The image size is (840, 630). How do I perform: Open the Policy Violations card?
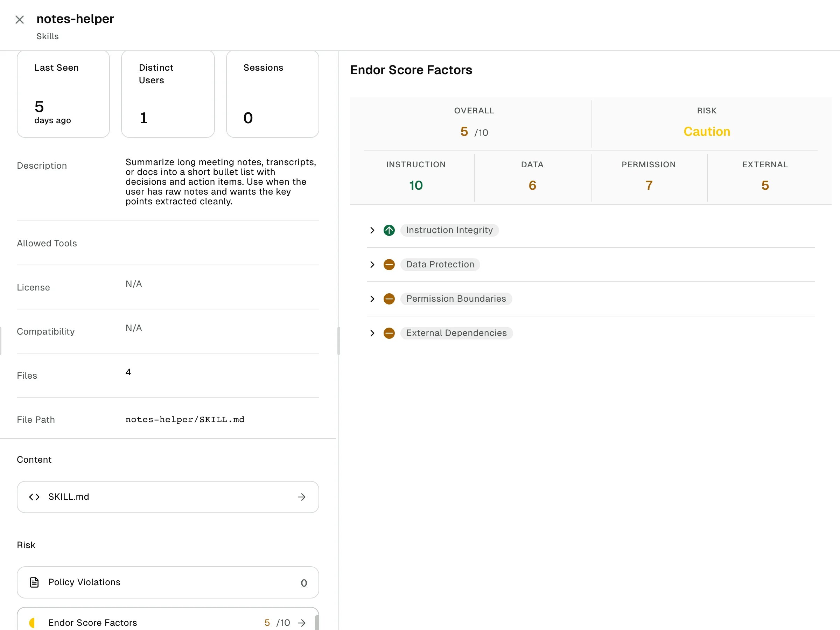168,582
